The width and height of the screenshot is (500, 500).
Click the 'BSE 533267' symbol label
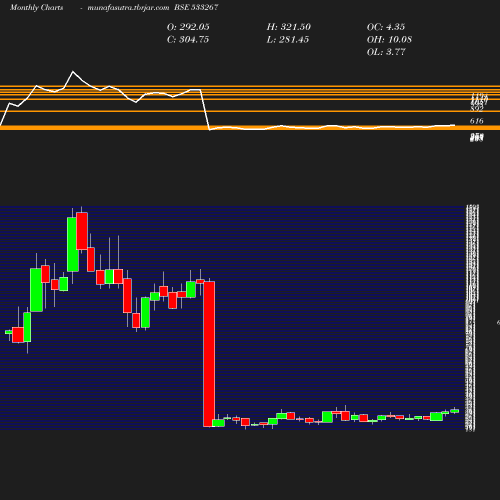tap(196, 7)
